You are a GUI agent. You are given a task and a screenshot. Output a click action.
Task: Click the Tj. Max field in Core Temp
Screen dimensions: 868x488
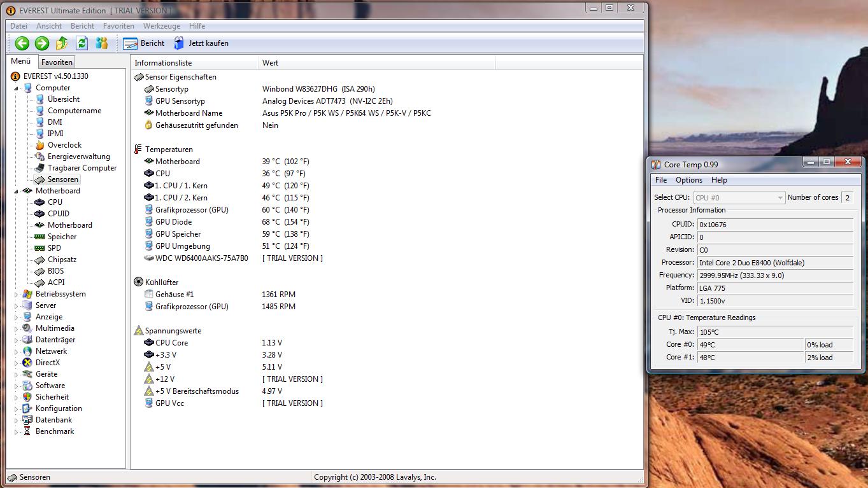[x=775, y=332]
